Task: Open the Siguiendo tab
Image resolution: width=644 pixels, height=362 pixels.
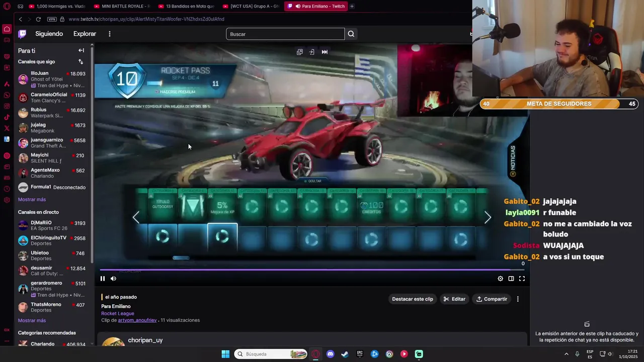Action: 49,34
